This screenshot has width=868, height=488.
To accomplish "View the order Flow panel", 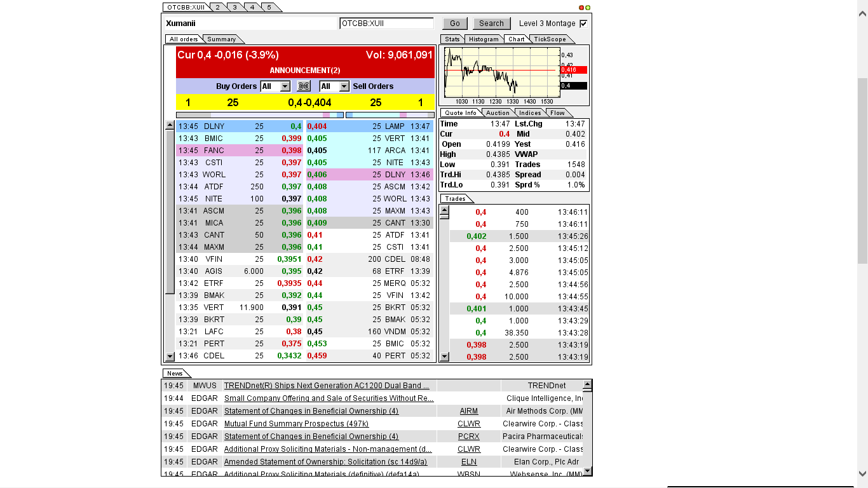I will coord(557,112).
